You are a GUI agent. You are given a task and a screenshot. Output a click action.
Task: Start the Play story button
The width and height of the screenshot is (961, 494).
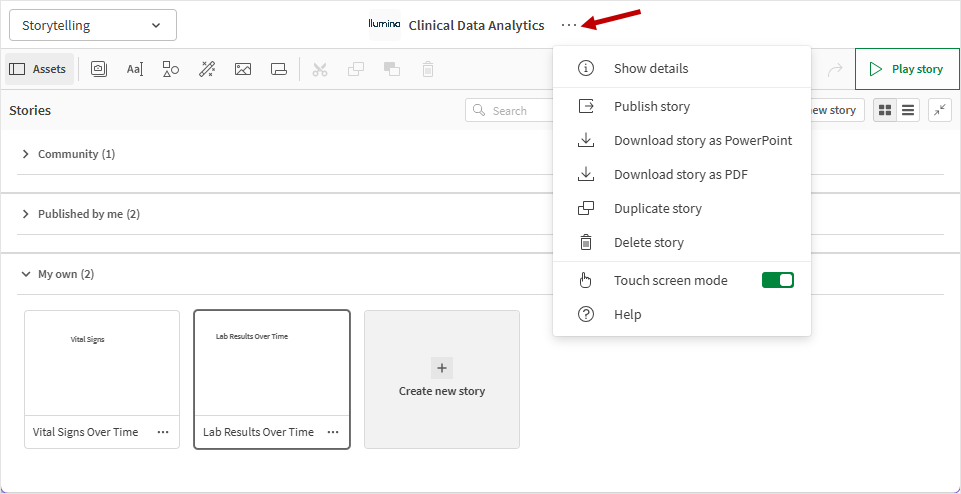908,69
